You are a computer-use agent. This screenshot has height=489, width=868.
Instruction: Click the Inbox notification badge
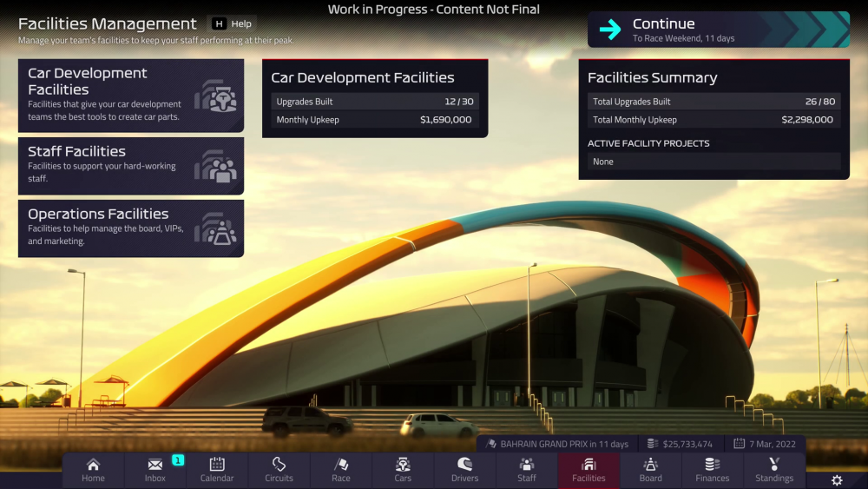[x=178, y=460]
